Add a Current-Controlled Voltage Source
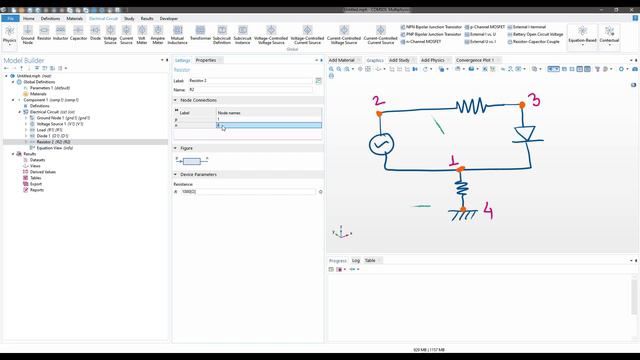640x360 pixels. coord(344,34)
